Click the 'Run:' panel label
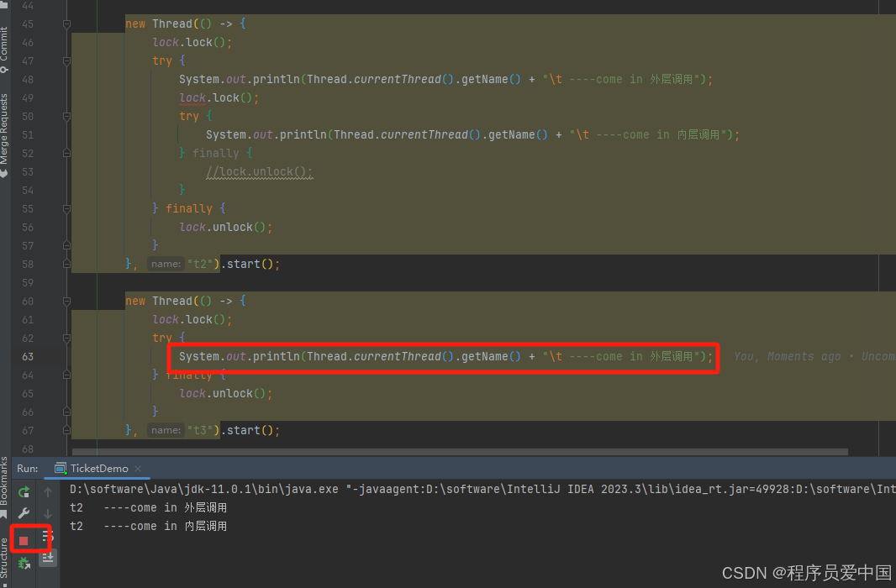 coord(28,469)
